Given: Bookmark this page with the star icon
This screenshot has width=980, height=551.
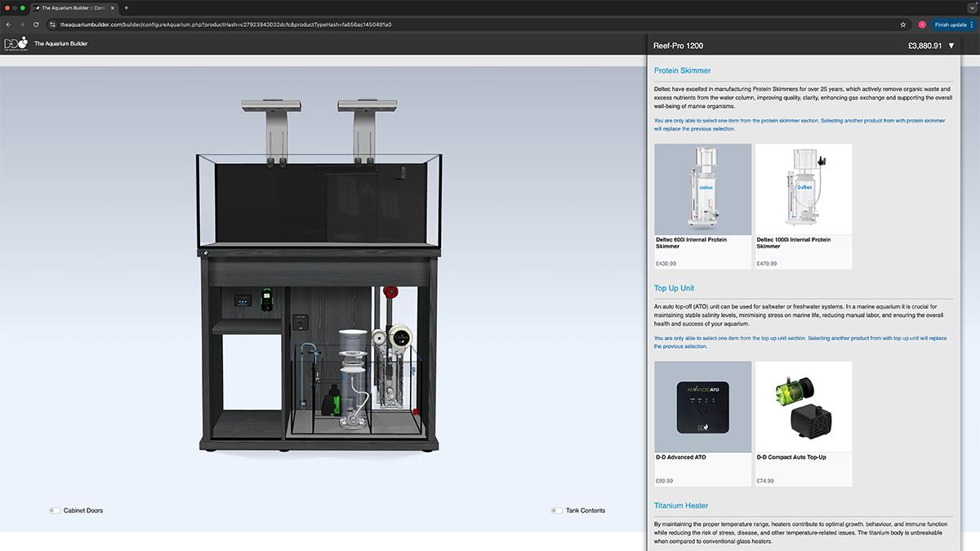Looking at the screenshot, I should (903, 24).
